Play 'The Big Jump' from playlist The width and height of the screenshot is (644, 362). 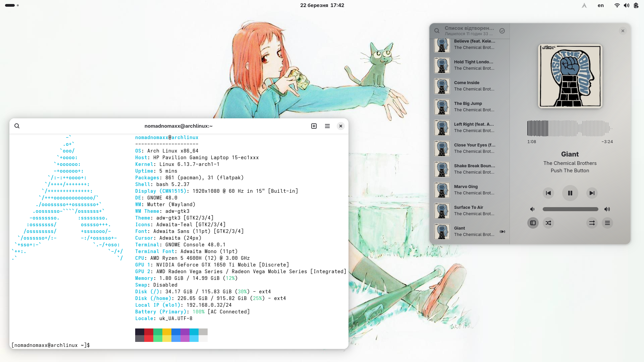coord(470,107)
